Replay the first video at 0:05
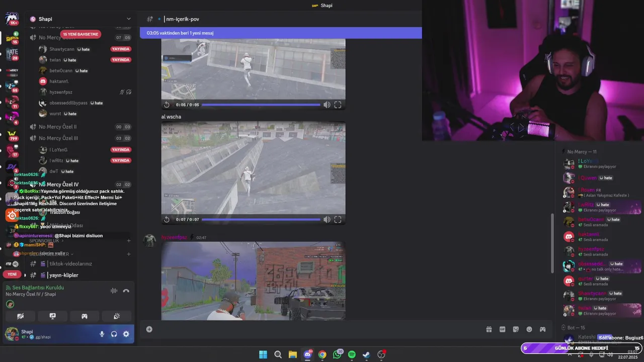The height and width of the screenshot is (362, 644). click(x=167, y=105)
